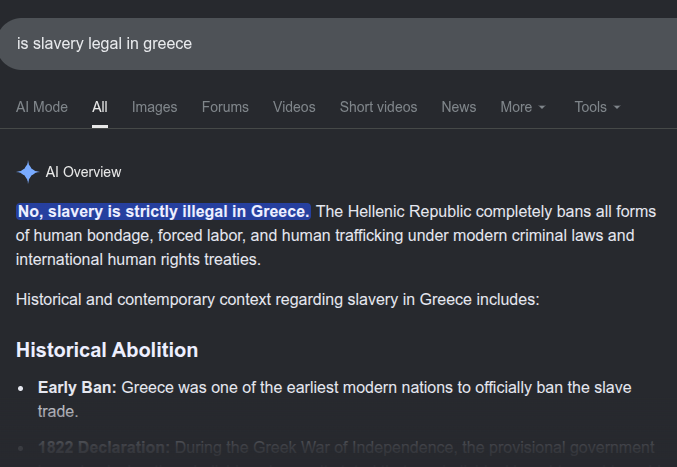Click the 'Early Ban:' bullet text
Viewport: 677px width, 467px height.
(77, 388)
